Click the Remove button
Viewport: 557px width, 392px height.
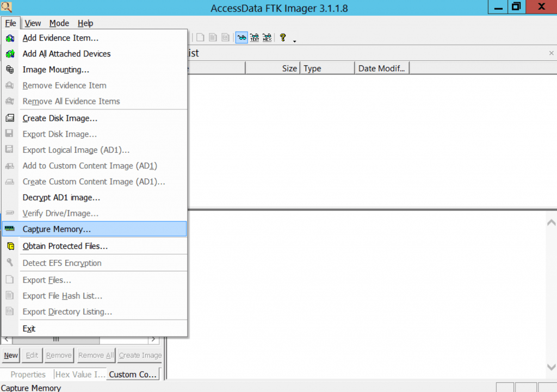click(59, 356)
